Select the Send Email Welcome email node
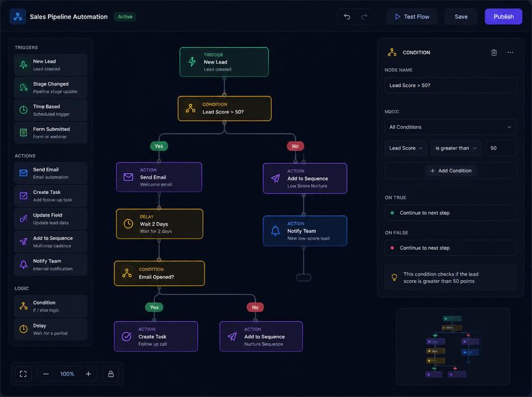532x397 pixels. [x=159, y=177]
